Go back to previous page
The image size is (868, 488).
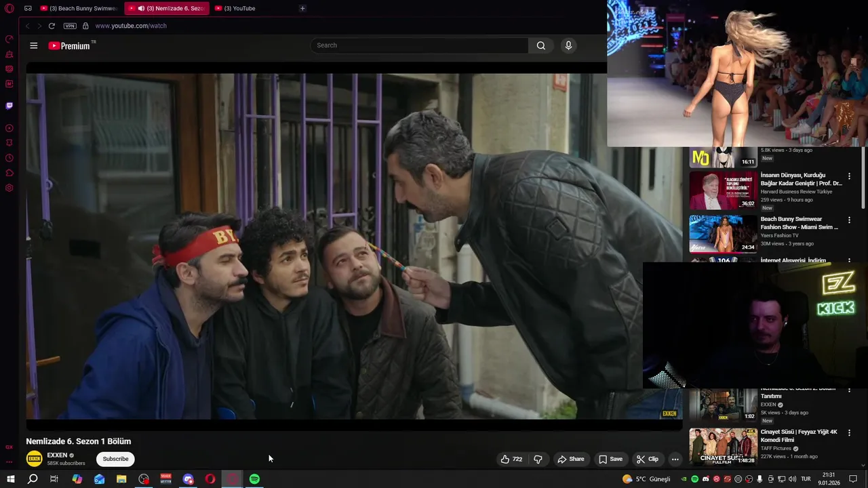tap(27, 26)
